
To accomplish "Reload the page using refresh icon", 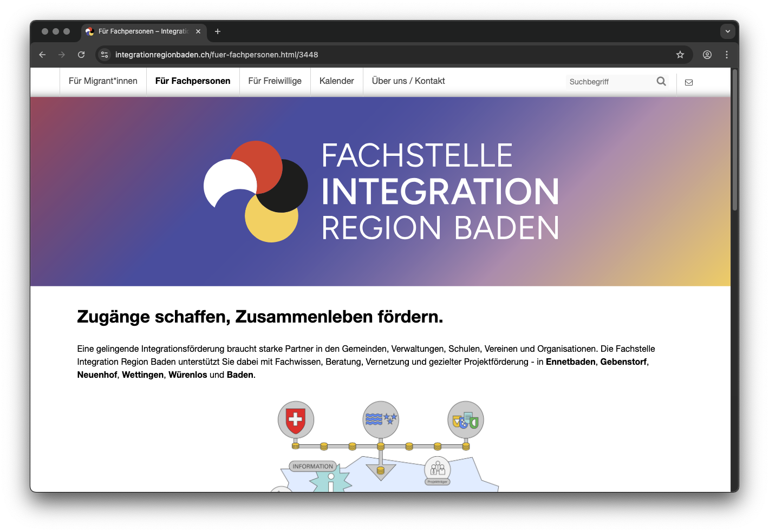I will (x=81, y=55).
